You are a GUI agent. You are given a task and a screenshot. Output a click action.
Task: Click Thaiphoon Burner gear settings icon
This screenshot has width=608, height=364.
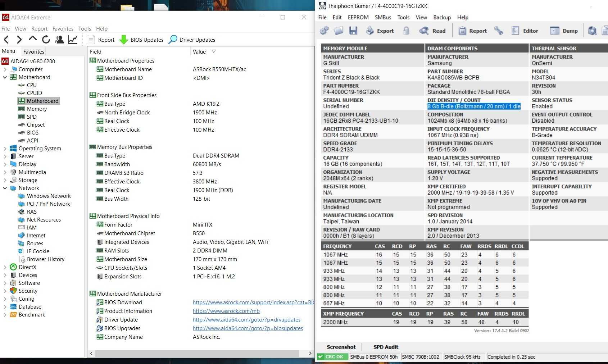coord(324,31)
